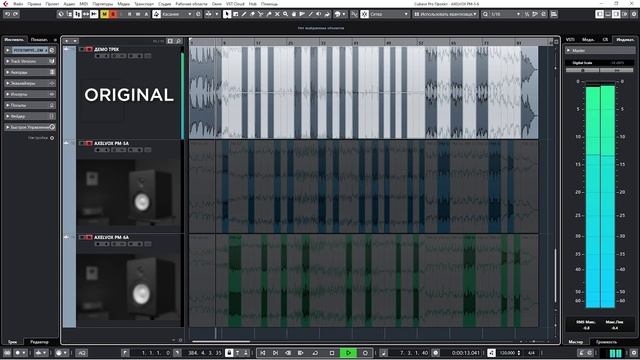Toggle the lower zone visibility button
This screenshot has height=360, width=640.
[608, 14]
